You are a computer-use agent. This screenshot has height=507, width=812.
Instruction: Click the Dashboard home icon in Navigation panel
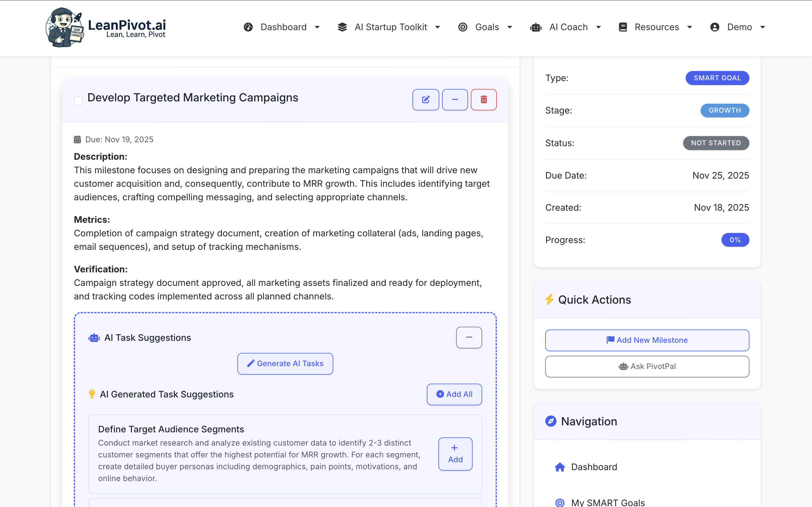click(x=560, y=467)
